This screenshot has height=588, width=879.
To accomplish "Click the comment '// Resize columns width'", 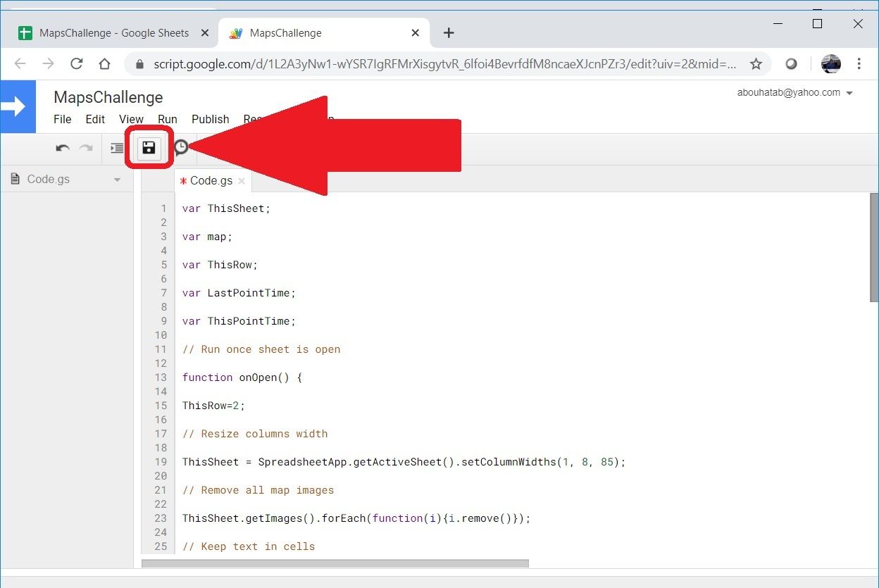I will [255, 434].
